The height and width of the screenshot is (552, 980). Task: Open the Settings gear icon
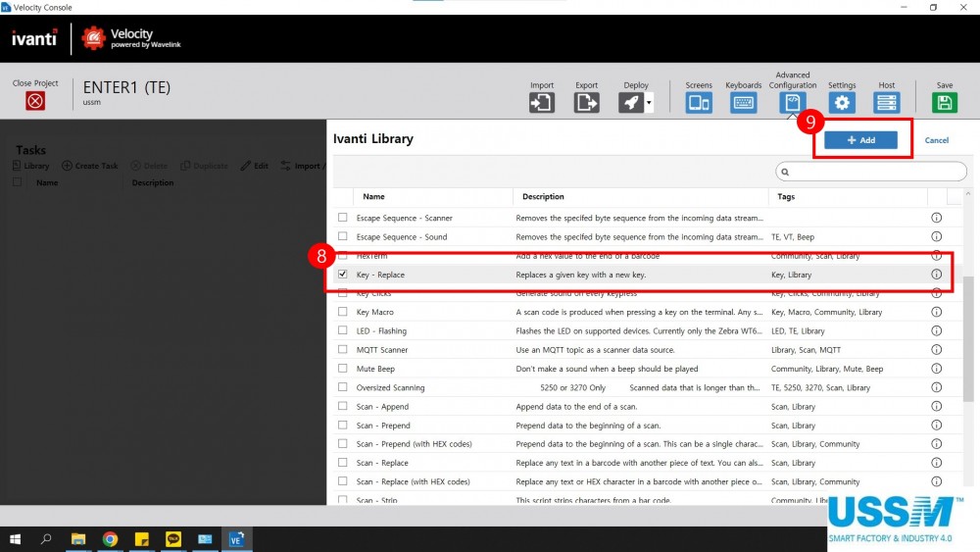point(842,103)
